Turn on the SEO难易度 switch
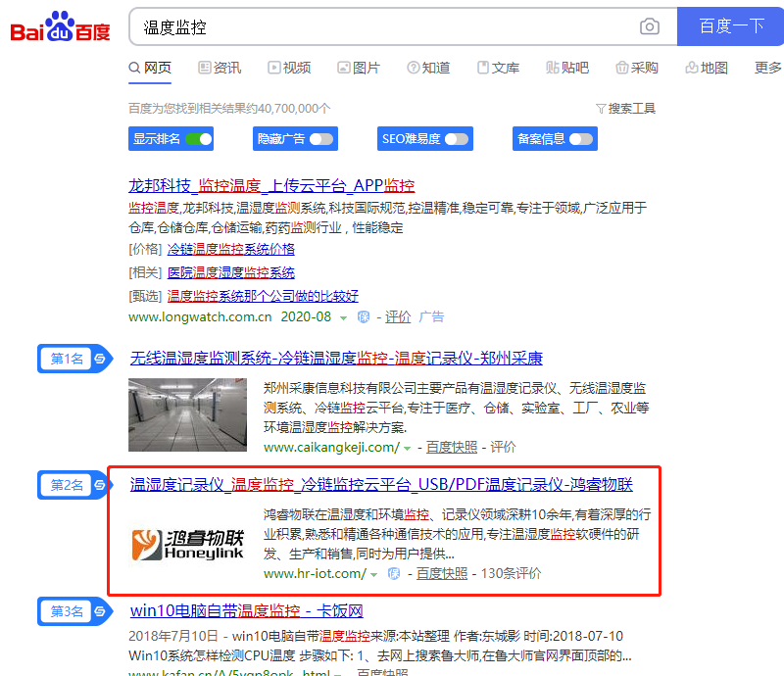The width and height of the screenshot is (784, 676). 457,139
